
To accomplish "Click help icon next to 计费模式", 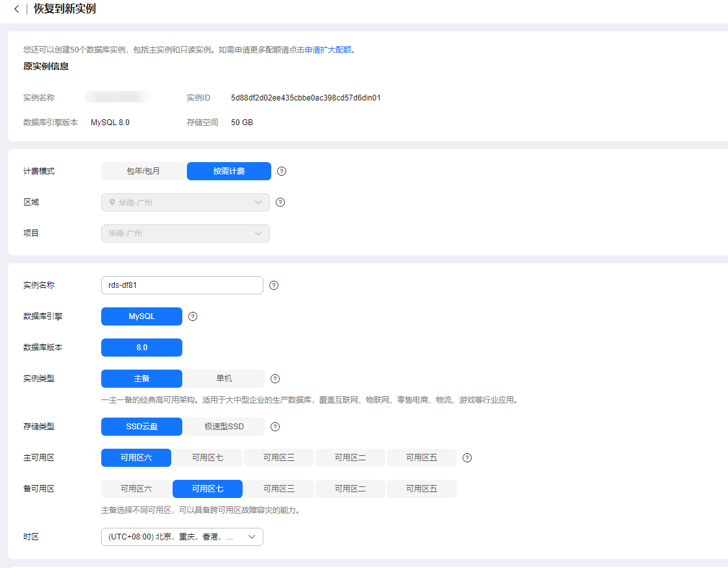I will (282, 171).
